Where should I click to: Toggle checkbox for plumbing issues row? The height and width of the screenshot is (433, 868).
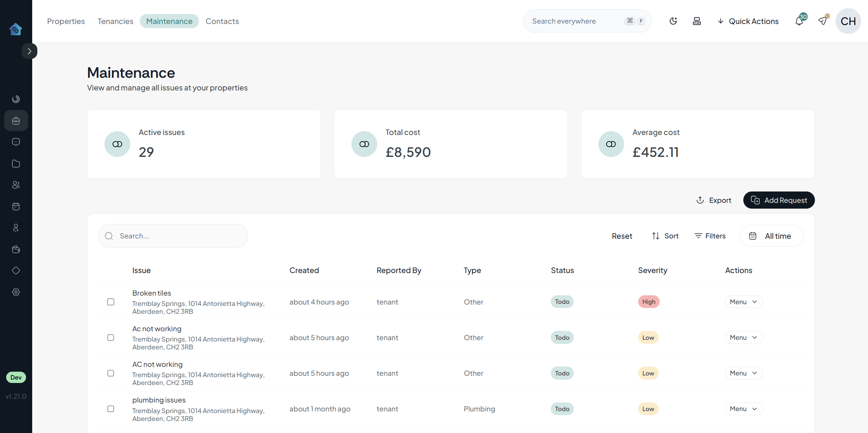pos(111,409)
